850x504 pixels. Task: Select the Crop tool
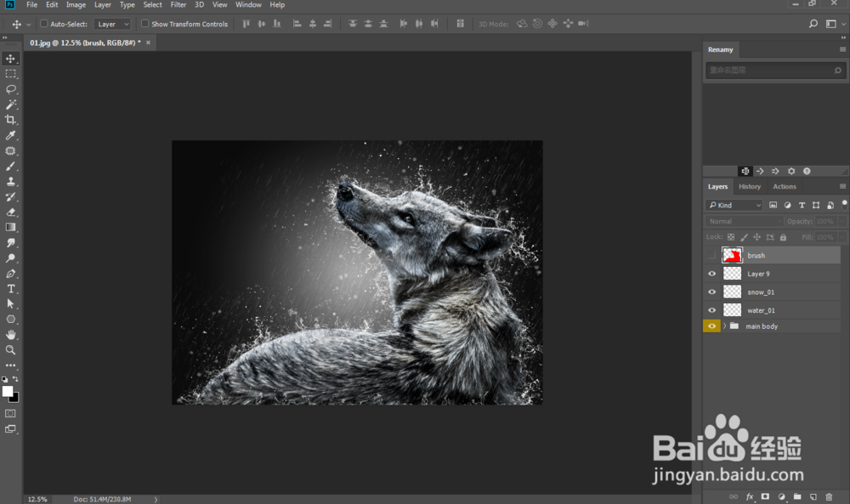[x=11, y=120]
